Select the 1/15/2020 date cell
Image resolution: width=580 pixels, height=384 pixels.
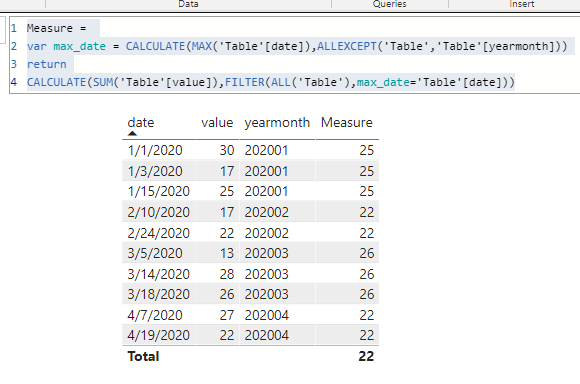pos(159,191)
